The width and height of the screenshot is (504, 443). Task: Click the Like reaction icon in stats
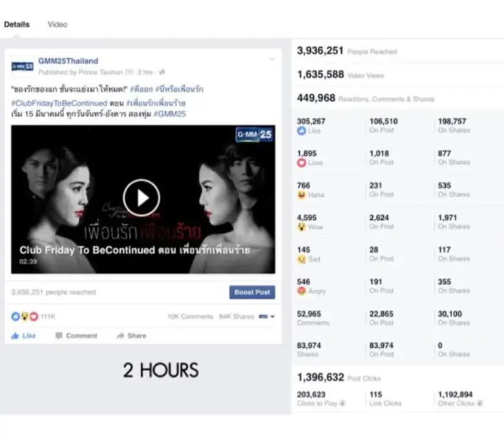tap(301, 131)
